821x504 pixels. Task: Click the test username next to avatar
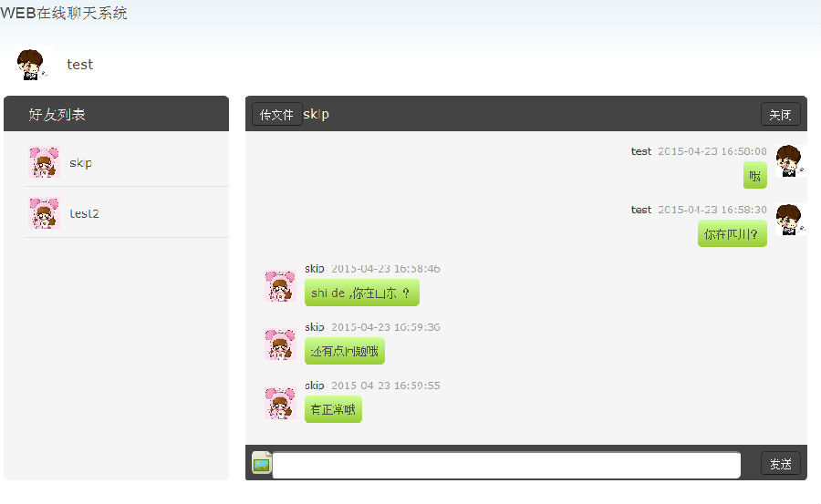(x=79, y=65)
